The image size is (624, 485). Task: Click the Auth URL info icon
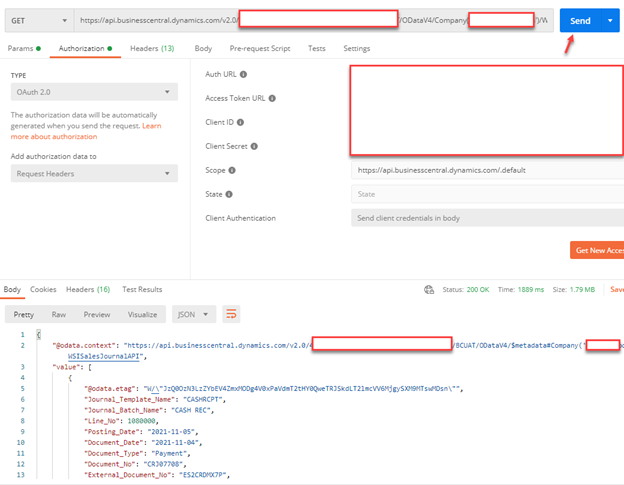coord(244,74)
